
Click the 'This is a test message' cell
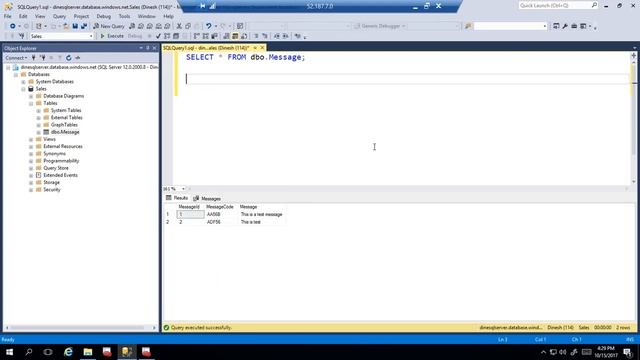pos(262,214)
